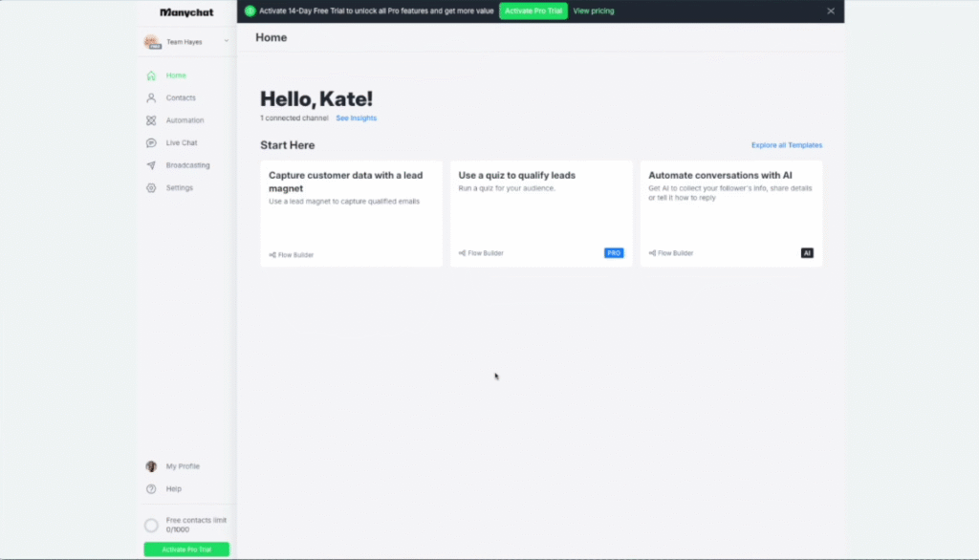Image resolution: width=979 pixels, height=560 pixels.
Task: Click the Broadcasting paper plane icon
Action: 151,165
